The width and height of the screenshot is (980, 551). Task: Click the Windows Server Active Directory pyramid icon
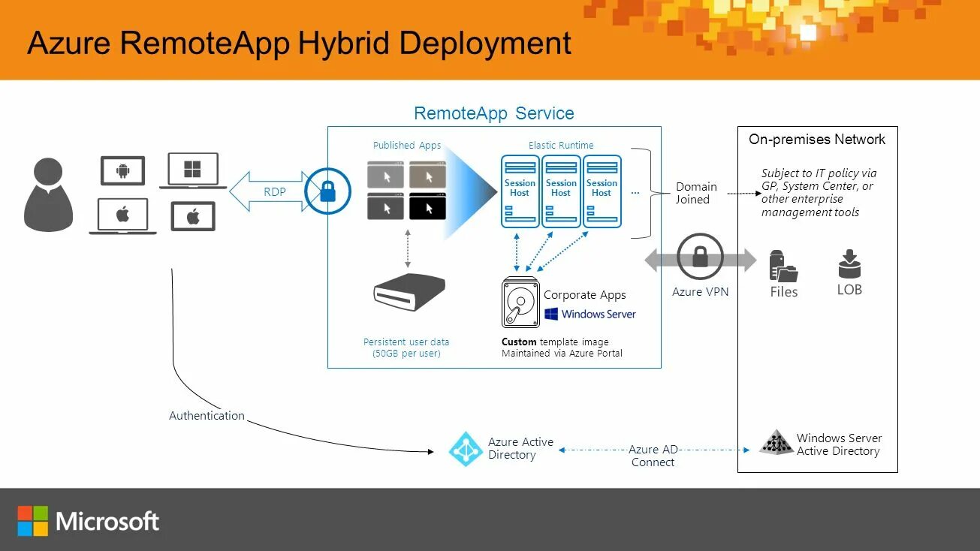[x=776, y=443]
